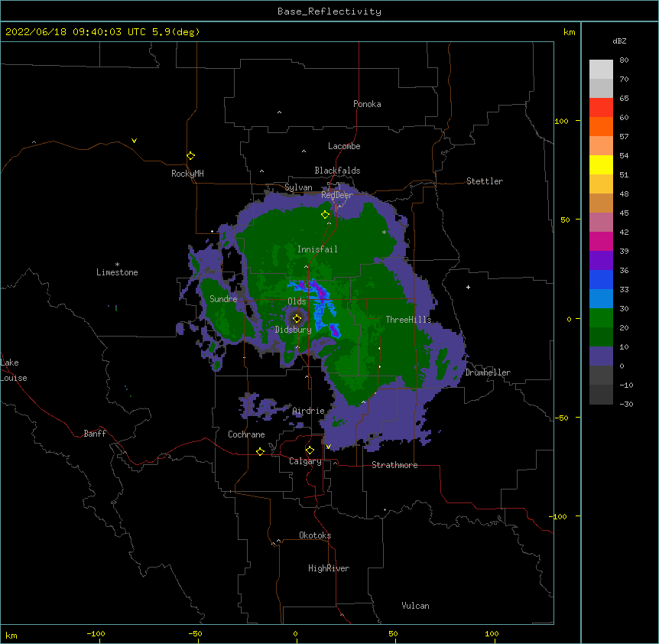Click the dBZ legend heading
Screen dimensions: 659x644
tap(619, 41)
